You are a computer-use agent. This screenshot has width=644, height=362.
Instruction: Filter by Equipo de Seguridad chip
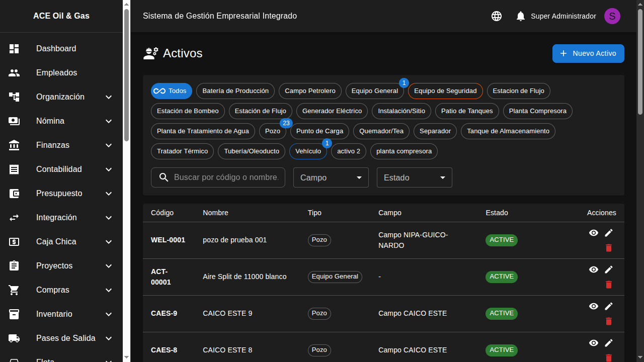click(x=445, y=91)
